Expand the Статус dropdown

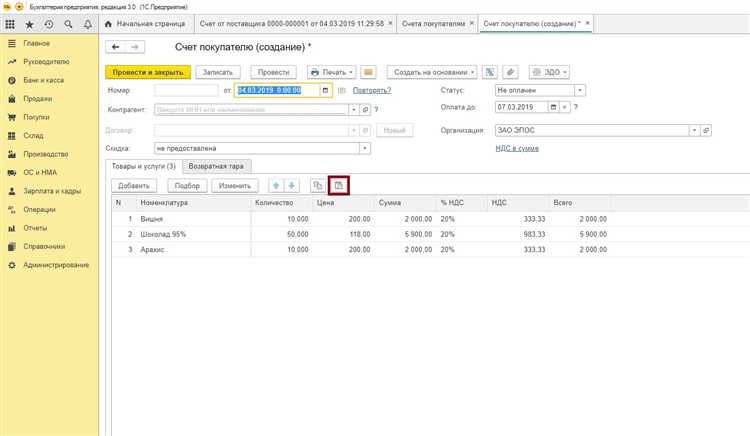(x=580, y=90)
